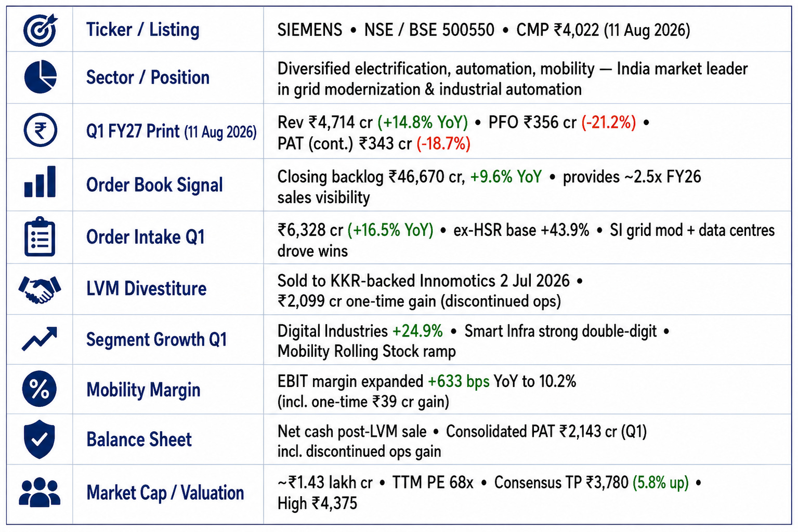Click the Digital Industries +24.9% text
This screenshot has height=532, width=798.
point(360,331)
